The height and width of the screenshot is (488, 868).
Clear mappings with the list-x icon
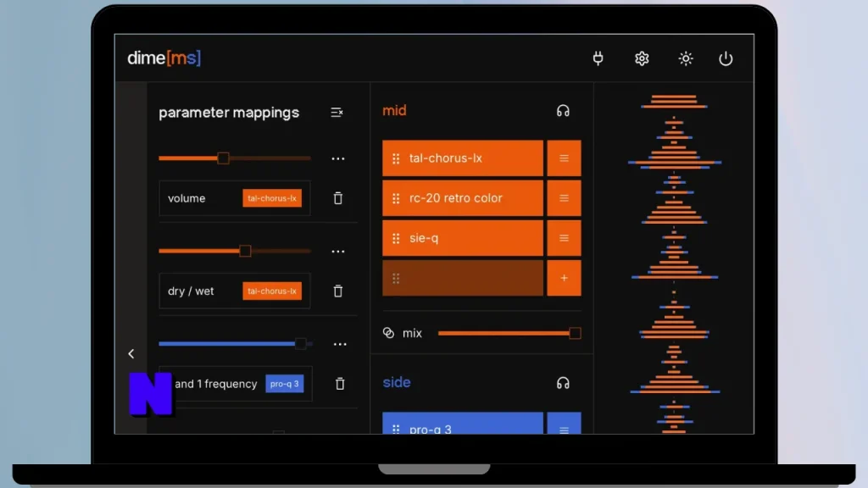click(337, 113)
